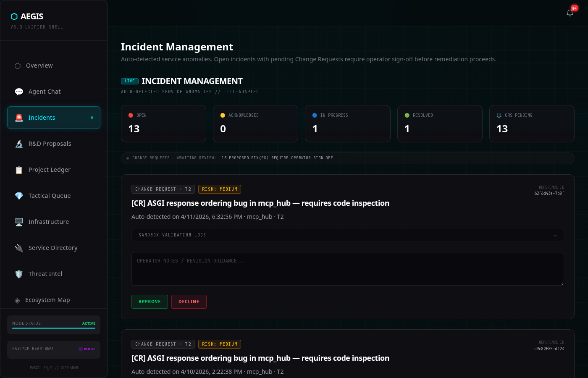588x378 pixels.
Task: Click the Project Ledger clipboard icon
Action: pos(19,170)
